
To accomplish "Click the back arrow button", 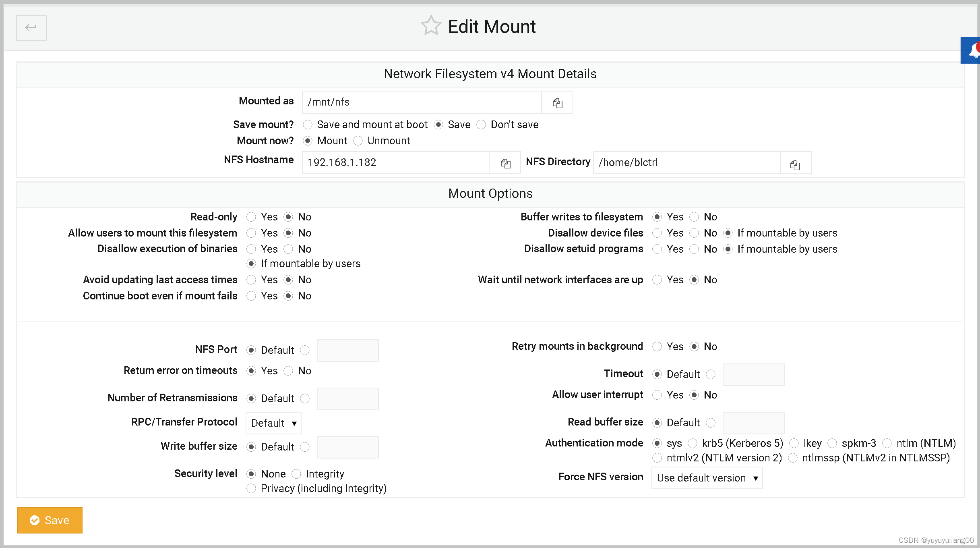I will pos(31,28).
